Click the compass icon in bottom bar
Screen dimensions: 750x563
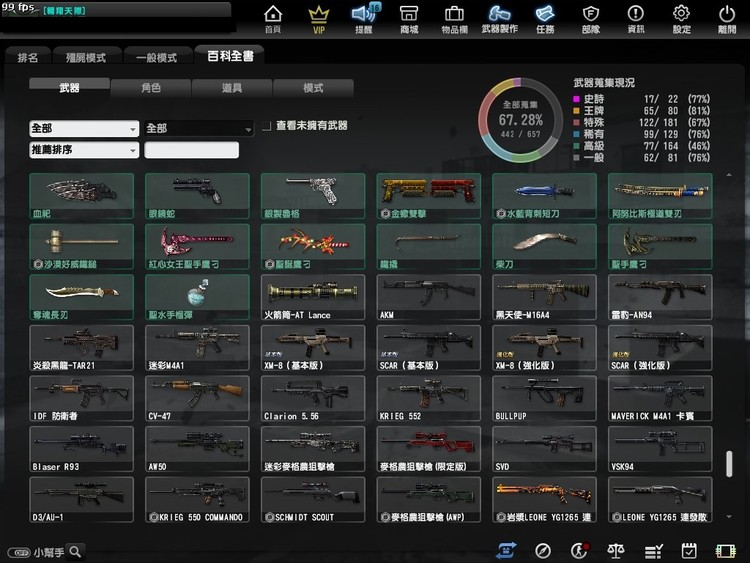(x=543, y=551)
